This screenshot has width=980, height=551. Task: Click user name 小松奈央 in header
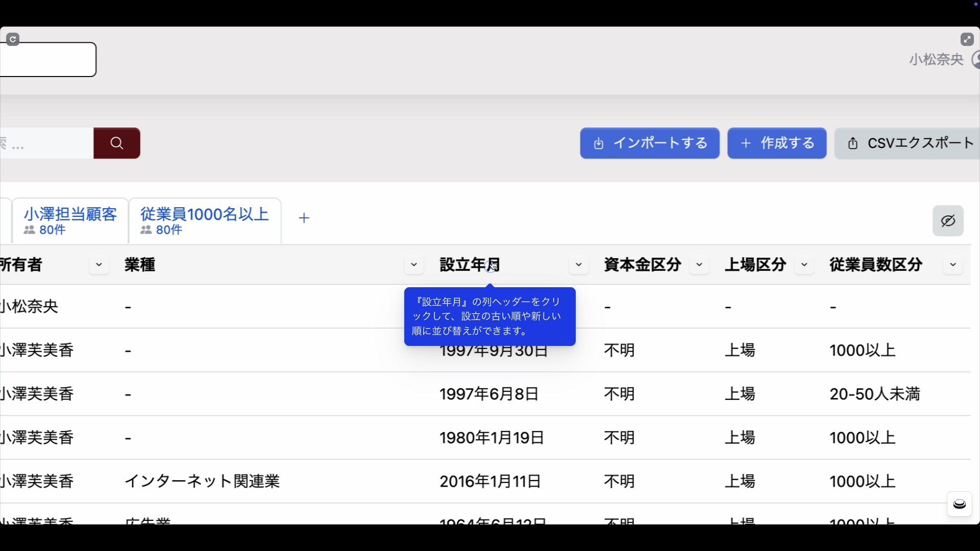click(x=936, y=60)
